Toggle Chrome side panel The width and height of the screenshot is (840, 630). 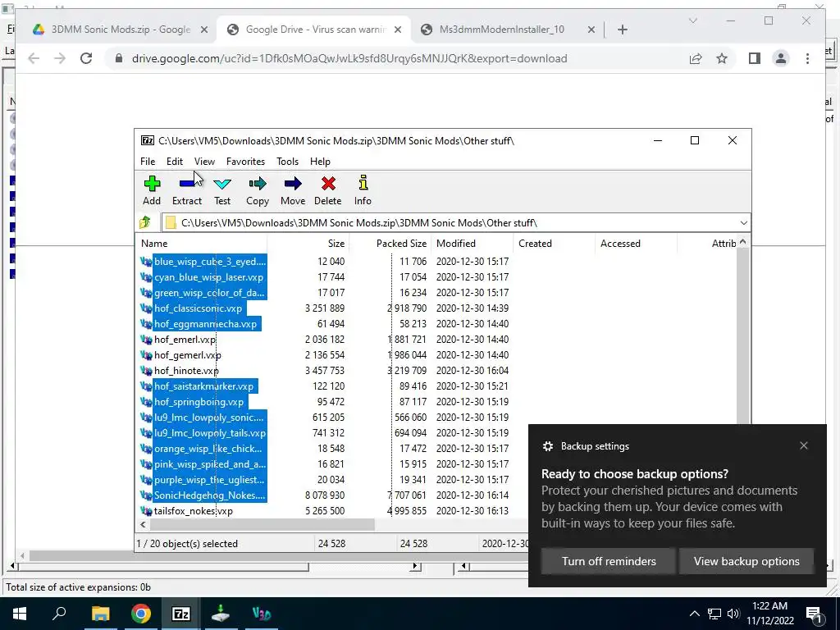coord(755,58)
